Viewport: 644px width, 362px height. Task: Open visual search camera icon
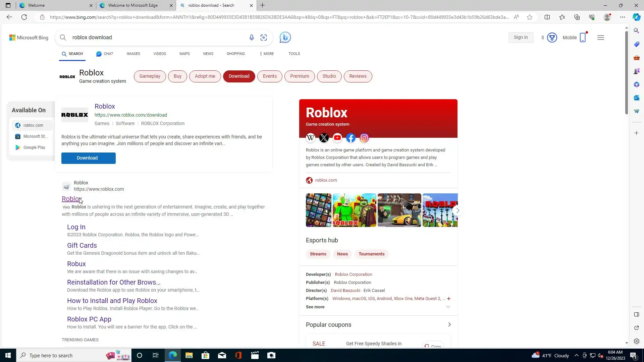(264, 38)
